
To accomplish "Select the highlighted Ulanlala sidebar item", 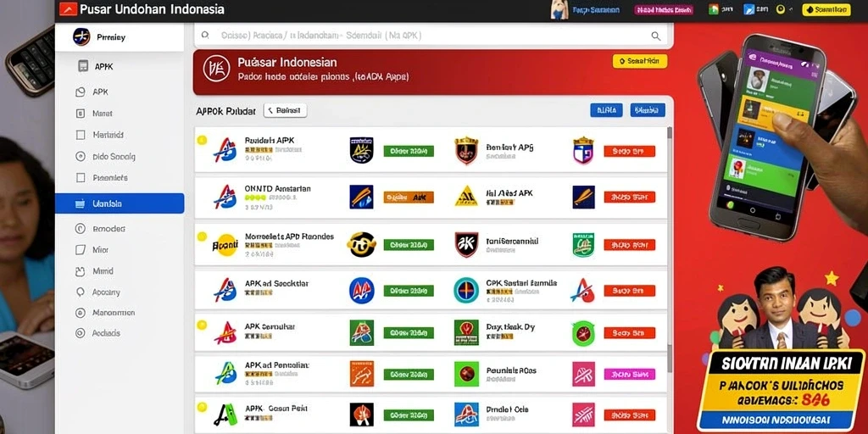I will tap(120, 203).
